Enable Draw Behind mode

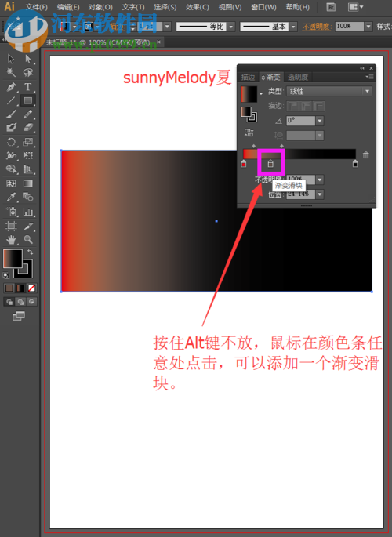[20, 302]
